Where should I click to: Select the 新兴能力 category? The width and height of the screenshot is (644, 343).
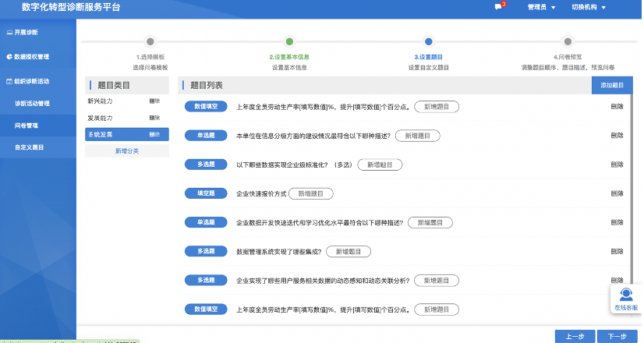(x=100, y=101)
